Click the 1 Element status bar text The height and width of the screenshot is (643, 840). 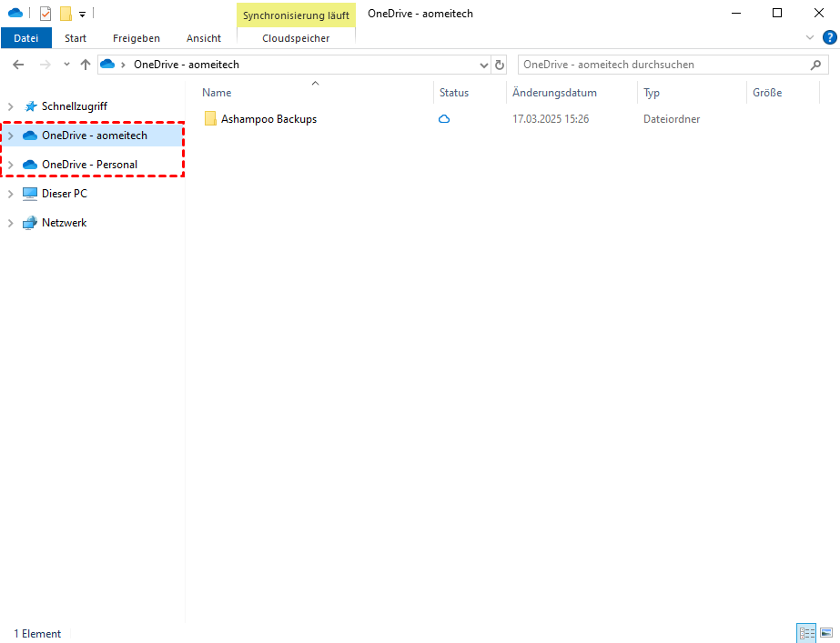click(37, 634)
